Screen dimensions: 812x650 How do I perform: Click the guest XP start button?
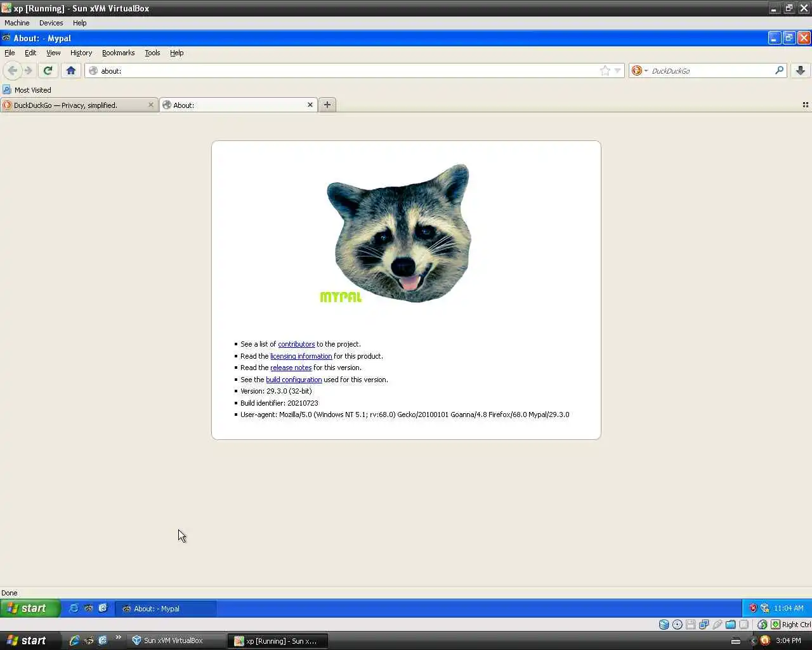click(30, 608)
